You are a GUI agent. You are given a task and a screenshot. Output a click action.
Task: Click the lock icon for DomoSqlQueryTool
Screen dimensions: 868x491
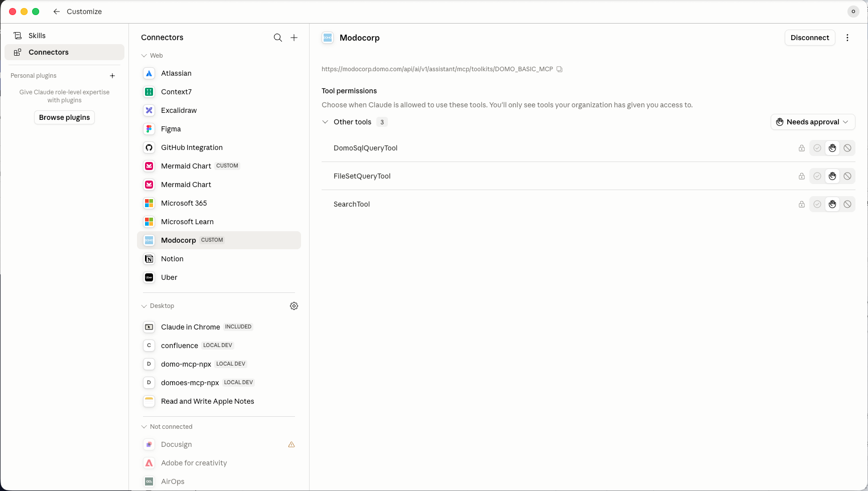(x=802, y=148)
